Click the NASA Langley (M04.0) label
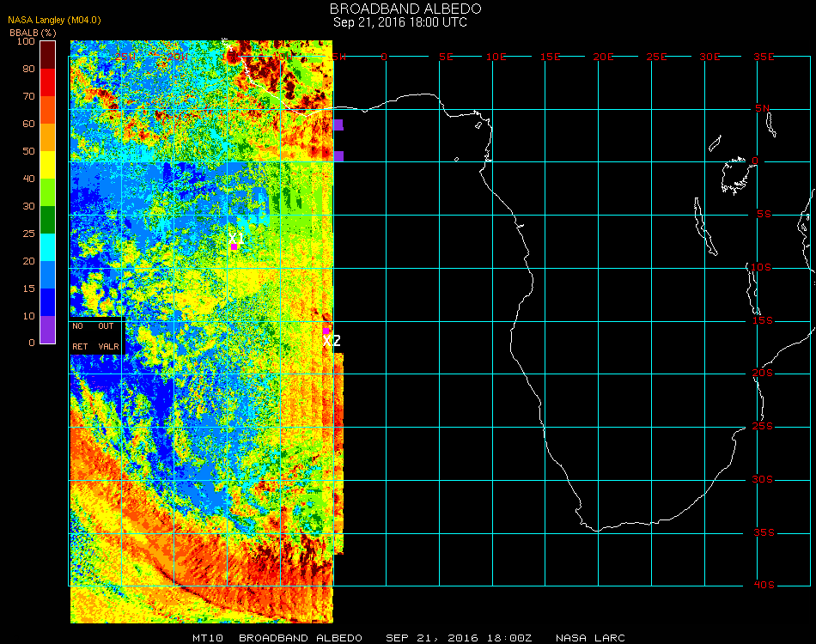The height and width of the screenshot is (644, 816). tap(54, 21)
